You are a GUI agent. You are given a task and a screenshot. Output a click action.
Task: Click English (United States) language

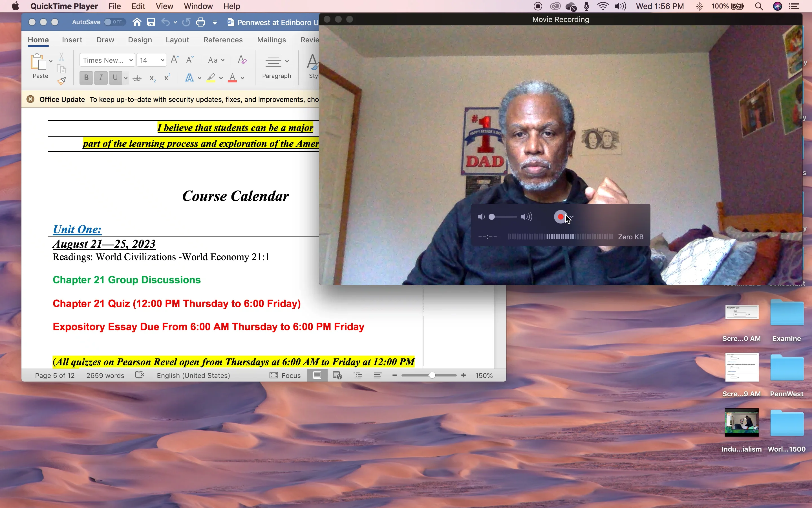pos(194,375)
